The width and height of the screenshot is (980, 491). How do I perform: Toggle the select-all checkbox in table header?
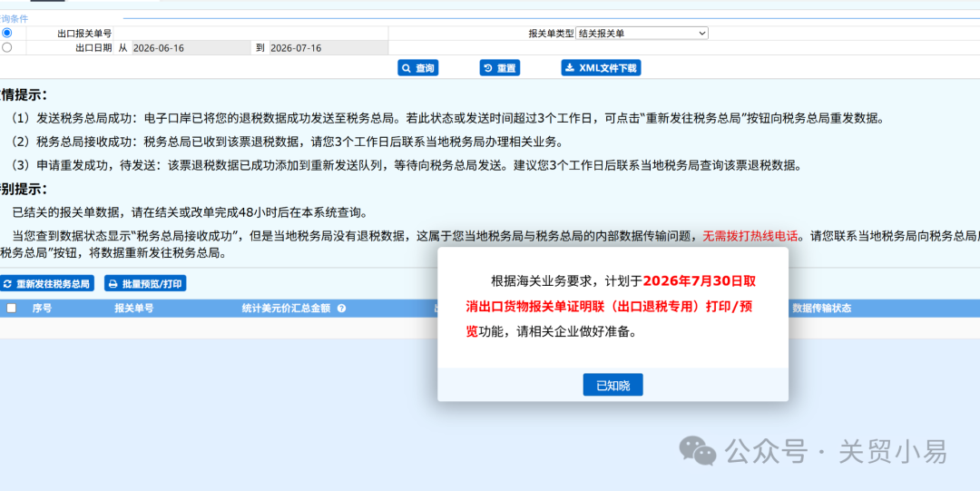[x=11, y=308]
